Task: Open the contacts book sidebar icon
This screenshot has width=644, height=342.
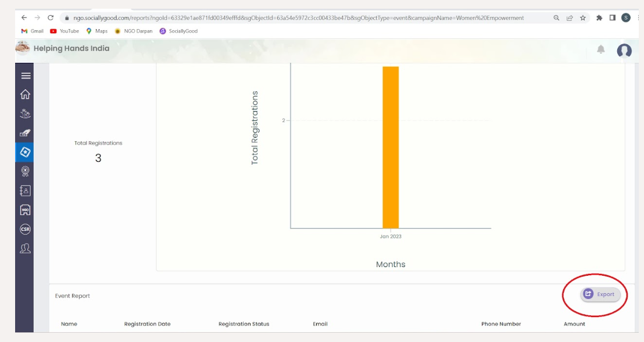Action: 25,191
